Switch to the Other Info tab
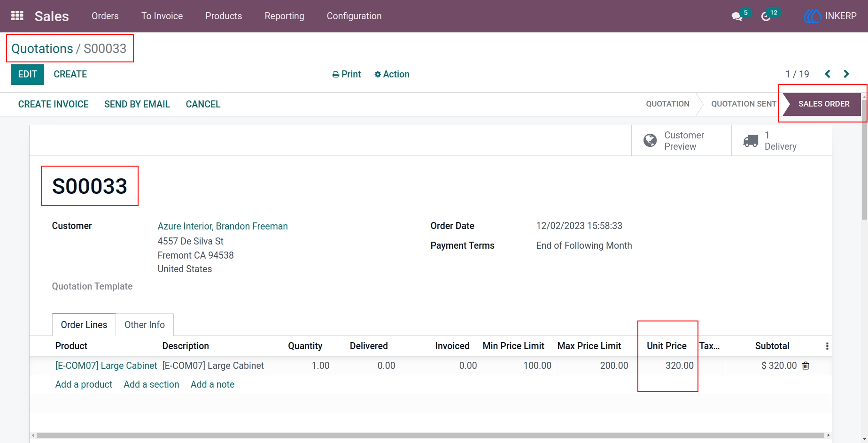This screenshot has height=443, width=868. [x=145, y=325]
